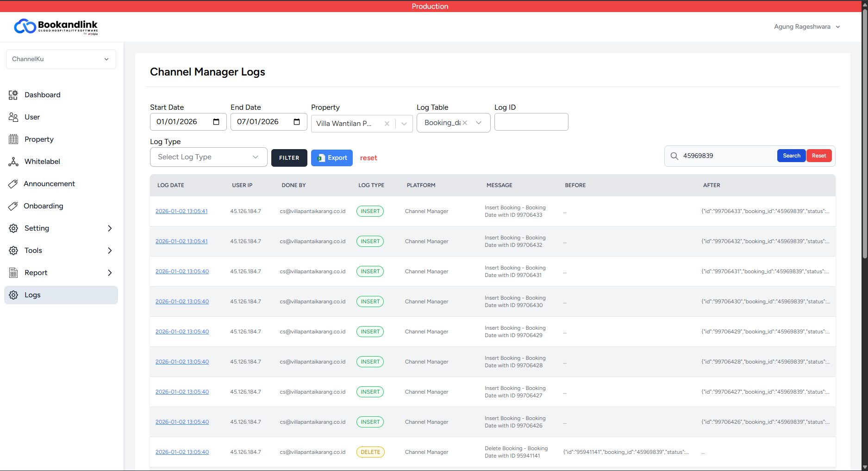Click the red reset link

tap(368, 158)
